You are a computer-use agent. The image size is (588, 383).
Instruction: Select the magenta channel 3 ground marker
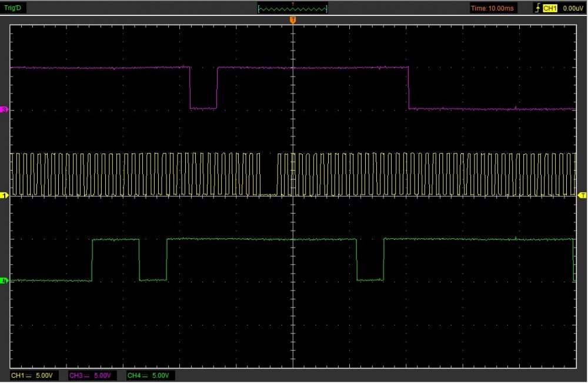coord(4,110)
